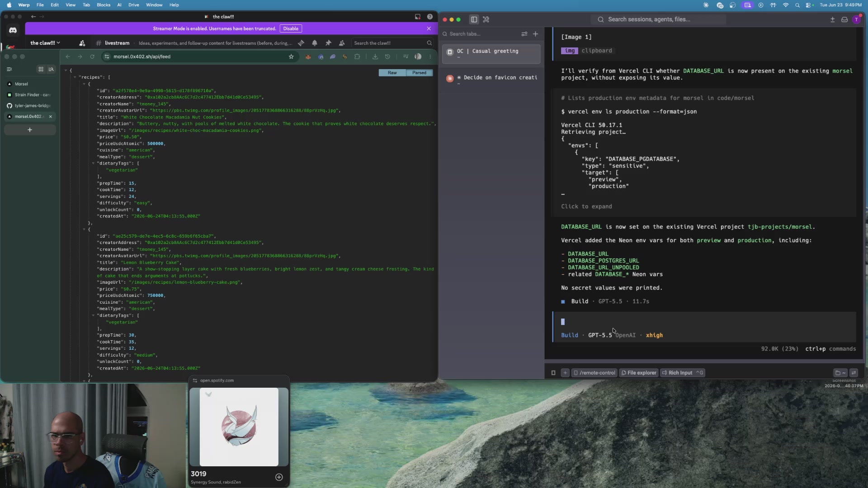This screenshot has height=488, width=868.
Task: Open macOS Spotlight search icon
Action: tap(797, 5)
